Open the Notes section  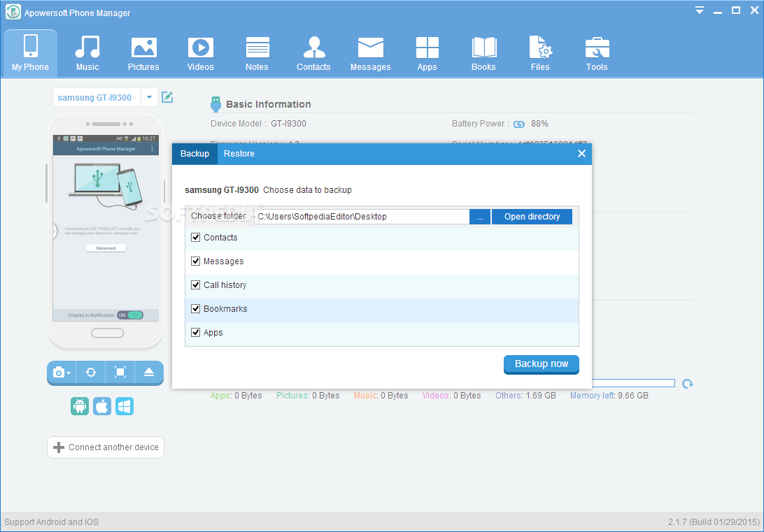pyautogui.click(x=257, y=54)
